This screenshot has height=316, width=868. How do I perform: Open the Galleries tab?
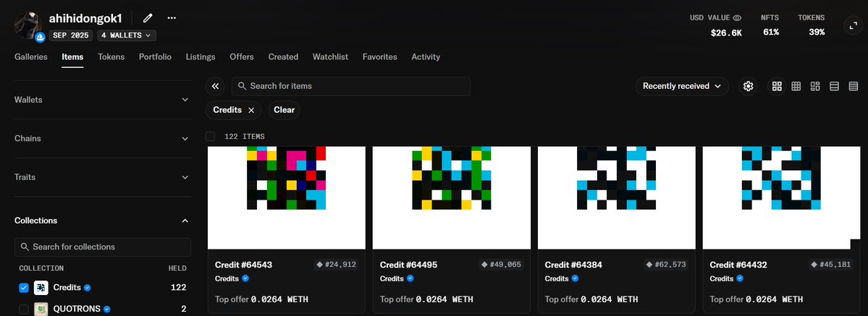pyautogui.click(x=31, y=57)
